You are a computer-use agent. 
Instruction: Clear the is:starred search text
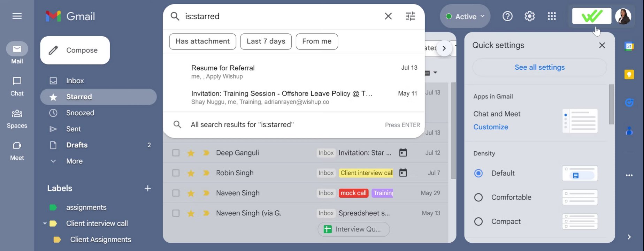(x=388, y=16)
